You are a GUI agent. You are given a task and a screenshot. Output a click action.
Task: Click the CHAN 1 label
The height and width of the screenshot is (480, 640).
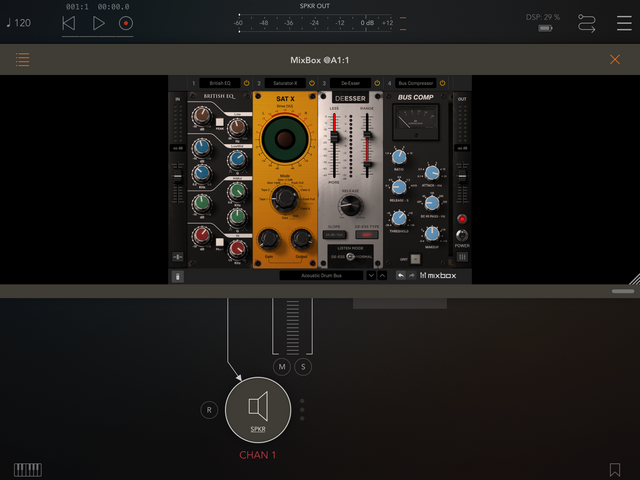(258, 455)
